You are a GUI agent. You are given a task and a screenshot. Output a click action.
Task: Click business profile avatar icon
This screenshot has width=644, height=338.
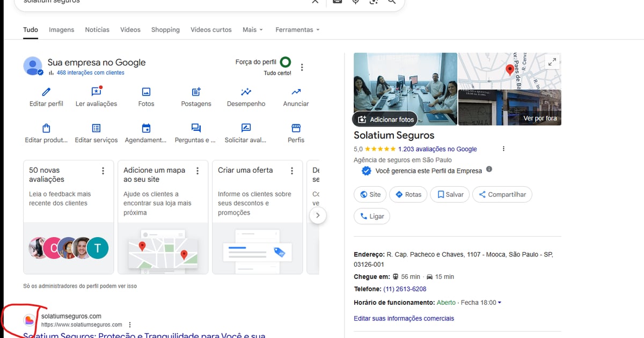point(33,66)
